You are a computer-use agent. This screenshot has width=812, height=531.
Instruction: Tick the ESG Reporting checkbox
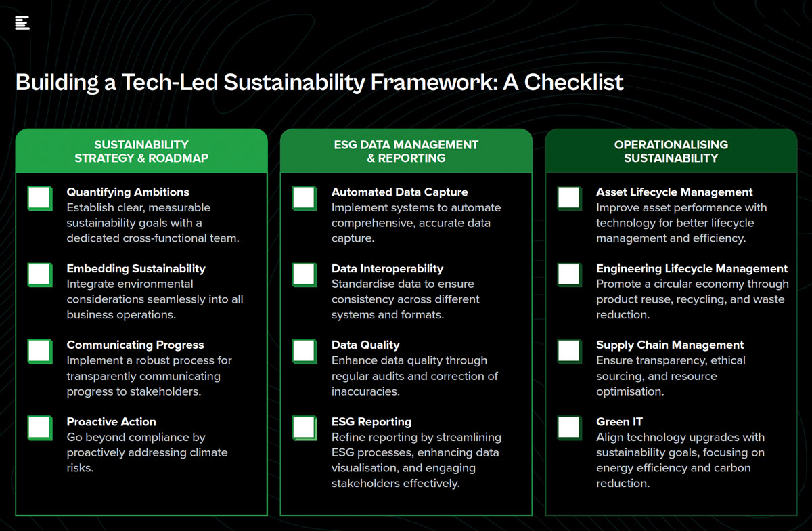pos(304,428)
